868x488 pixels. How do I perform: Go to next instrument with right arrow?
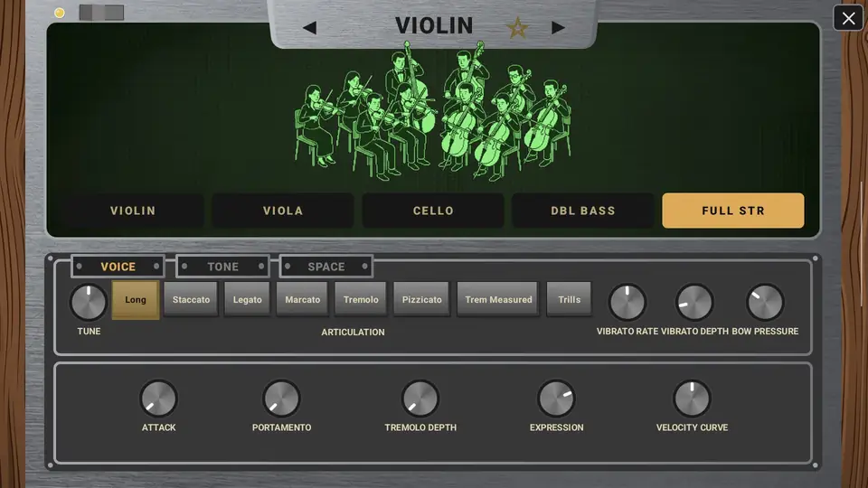point(558,28)
